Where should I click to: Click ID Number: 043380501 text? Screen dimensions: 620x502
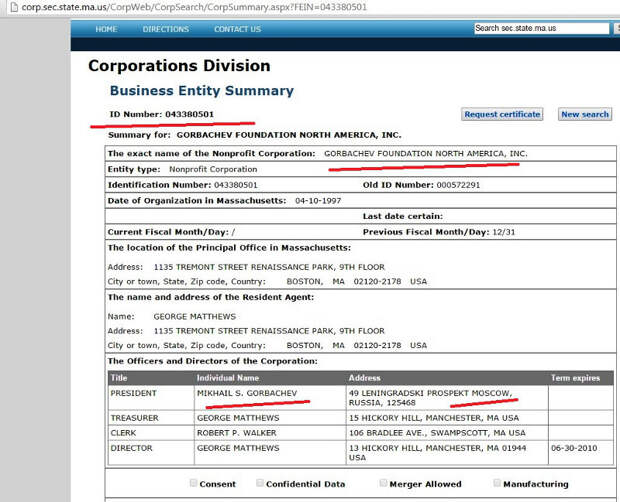point(161,114)
